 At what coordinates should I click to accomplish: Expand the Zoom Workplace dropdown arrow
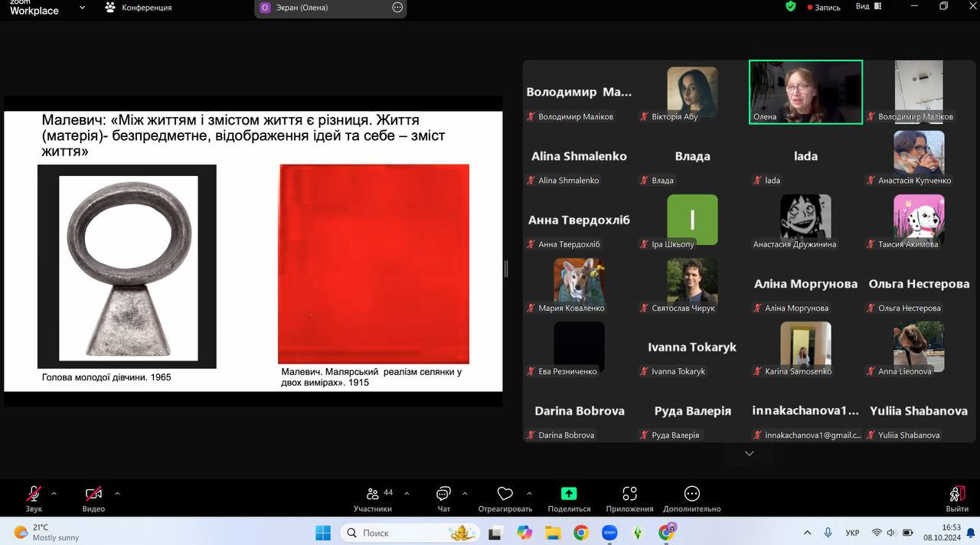tap(82, 8)
